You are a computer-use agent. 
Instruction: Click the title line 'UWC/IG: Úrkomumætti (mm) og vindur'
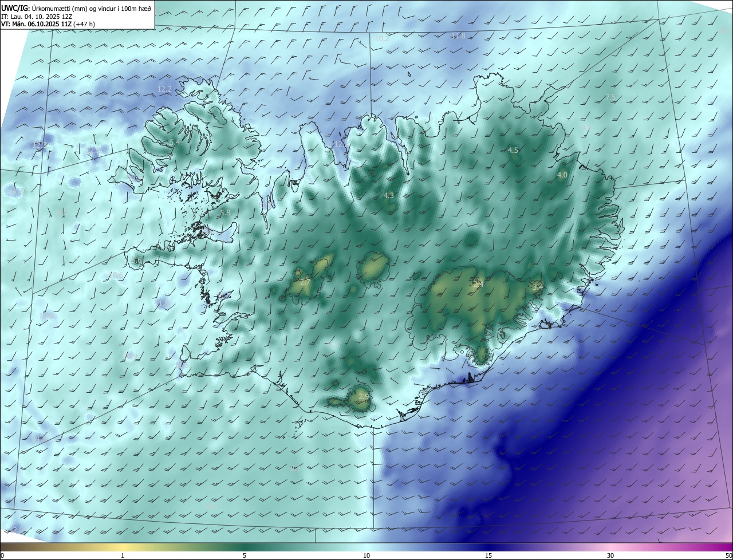pos(76,8)
